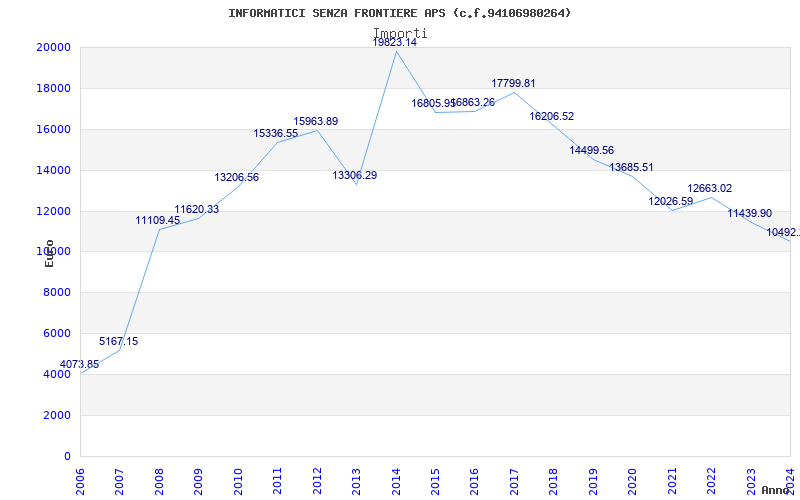Image resolution: width=800 pixels, height=500 pixels.
Task: Click the x-axis year 2012
Action: pos(317,481)
